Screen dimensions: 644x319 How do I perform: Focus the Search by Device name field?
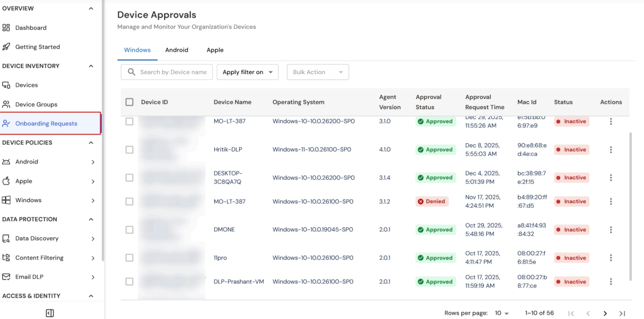(167, 72)
